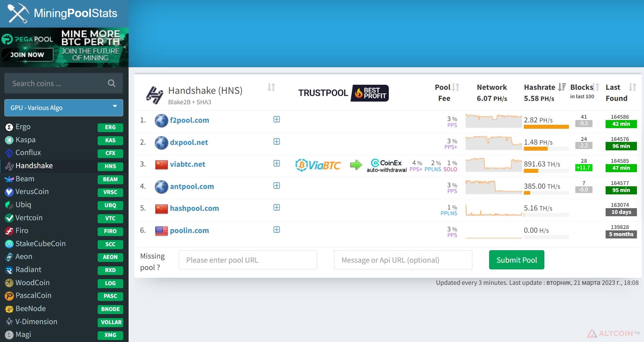Click the search magnifier icon
Image resolution: width=644 pixels, height=342 pixels.
[x=111, y=83]
